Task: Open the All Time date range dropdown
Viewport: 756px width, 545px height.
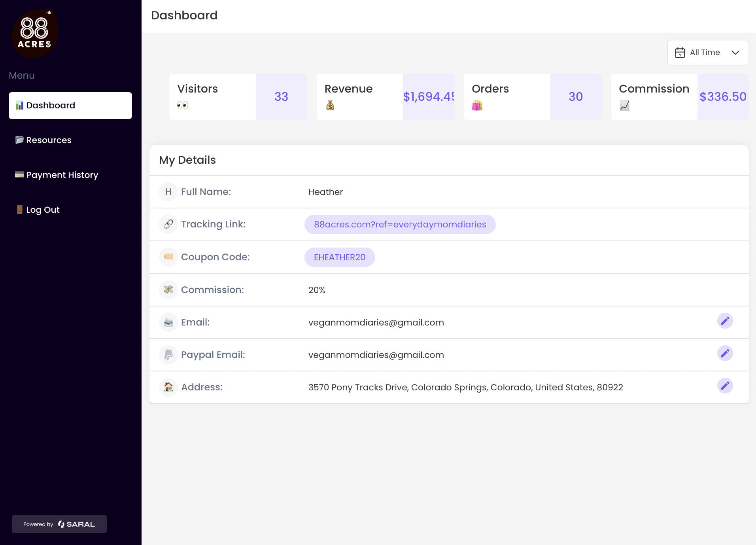Action: point(707,53)
